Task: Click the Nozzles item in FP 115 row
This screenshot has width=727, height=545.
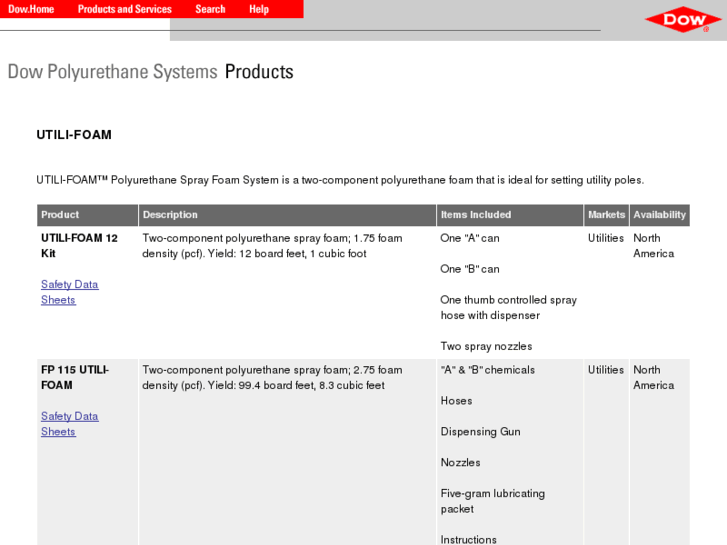Action: tap(460, 462)
